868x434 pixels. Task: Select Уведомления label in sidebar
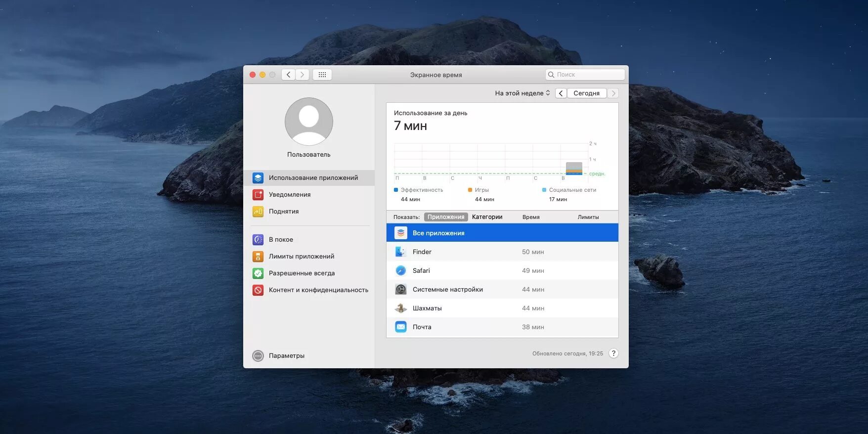point(290,195)
